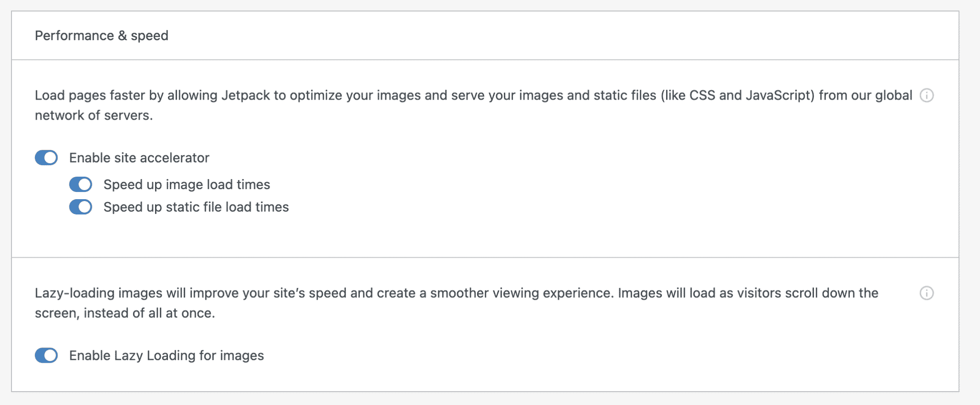Click the info icon beside the site accelerator description

(927, 95)
